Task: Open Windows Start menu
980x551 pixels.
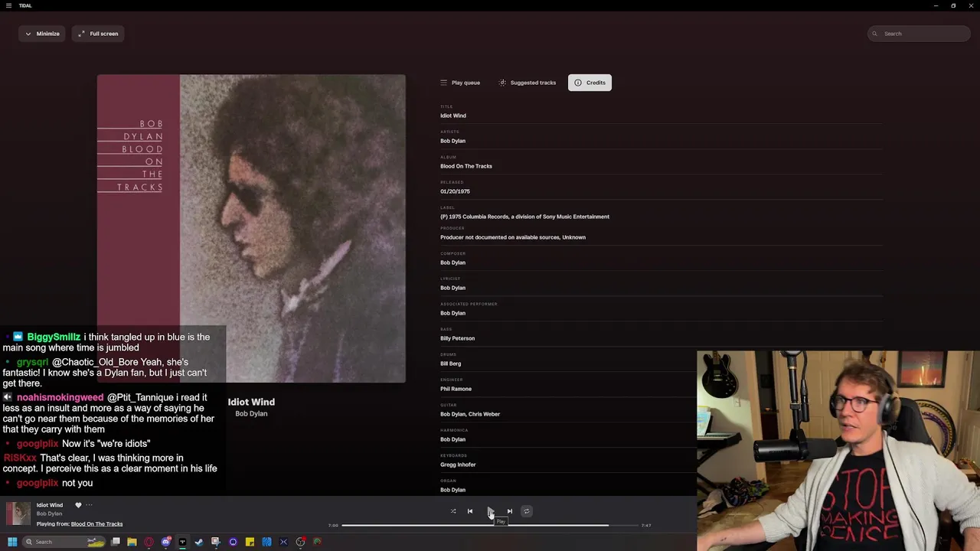Action: pyautogui.click(x=12, y=542)
